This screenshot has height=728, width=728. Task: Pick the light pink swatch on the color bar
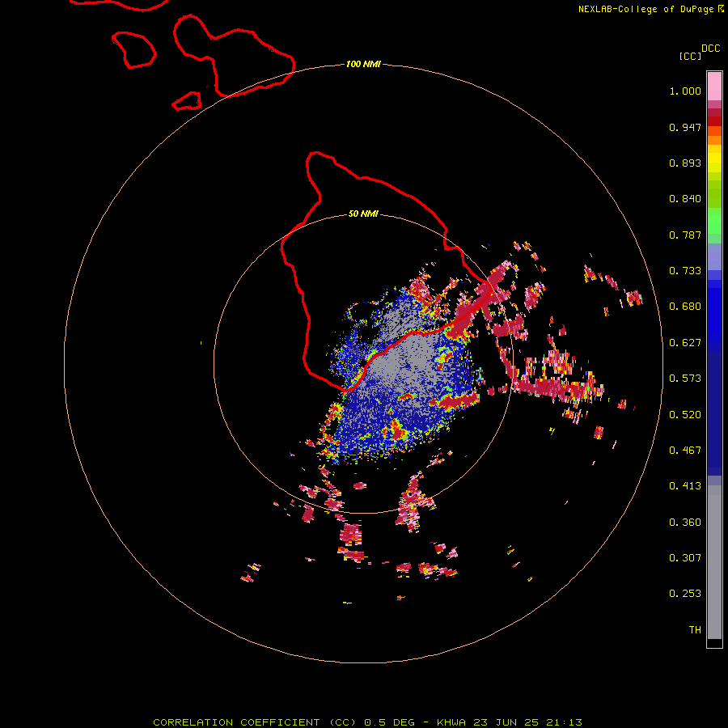pos(714,86)
